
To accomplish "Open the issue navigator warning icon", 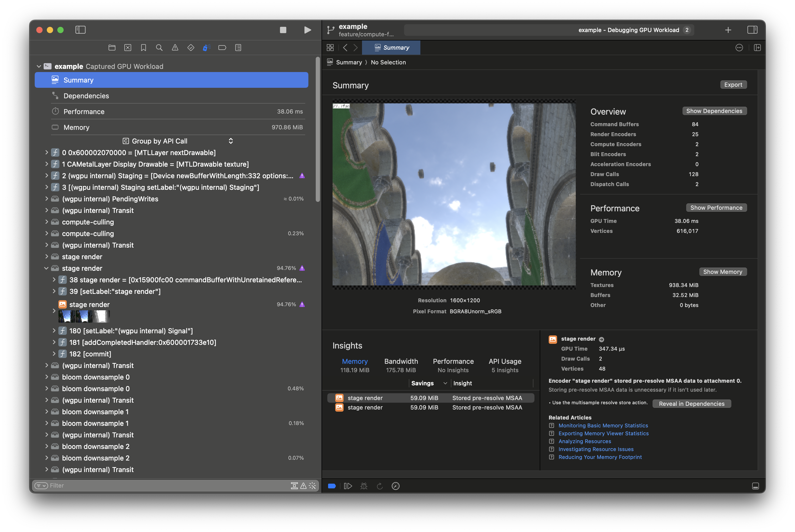I will pos(175,48).
